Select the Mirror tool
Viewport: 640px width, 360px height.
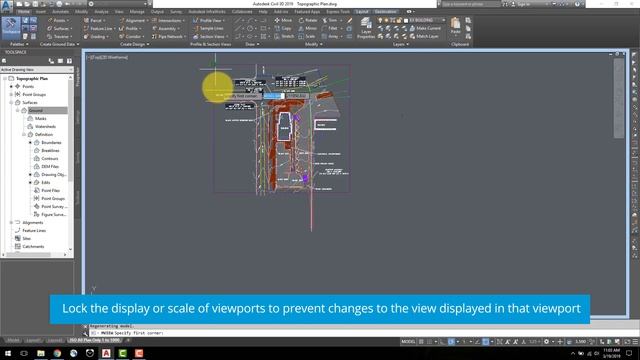(x=307, y=29)
